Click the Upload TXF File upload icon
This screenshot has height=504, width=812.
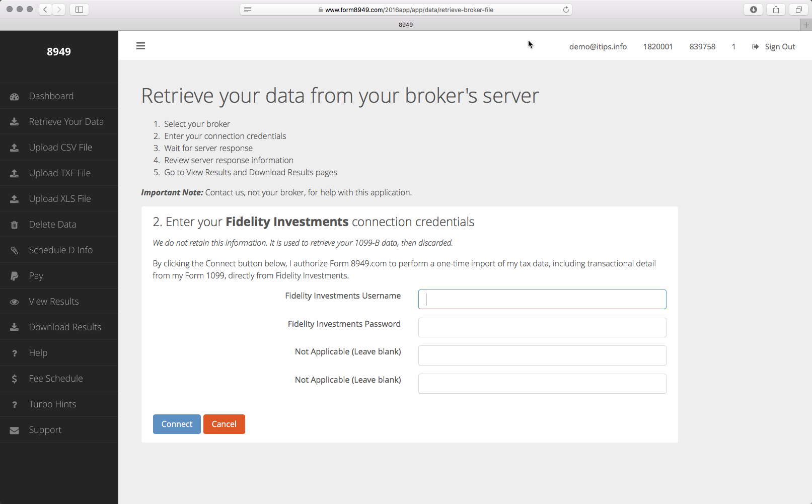click(15, 173)
